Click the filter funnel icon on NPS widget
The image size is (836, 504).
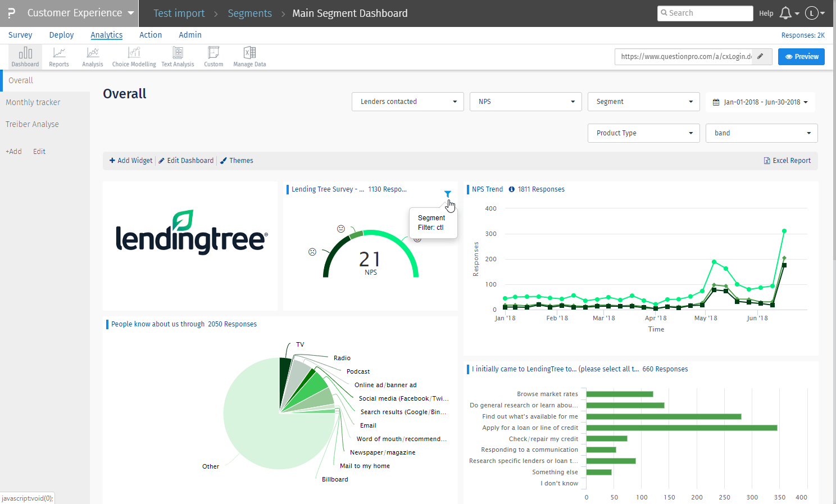pos(448,194)
